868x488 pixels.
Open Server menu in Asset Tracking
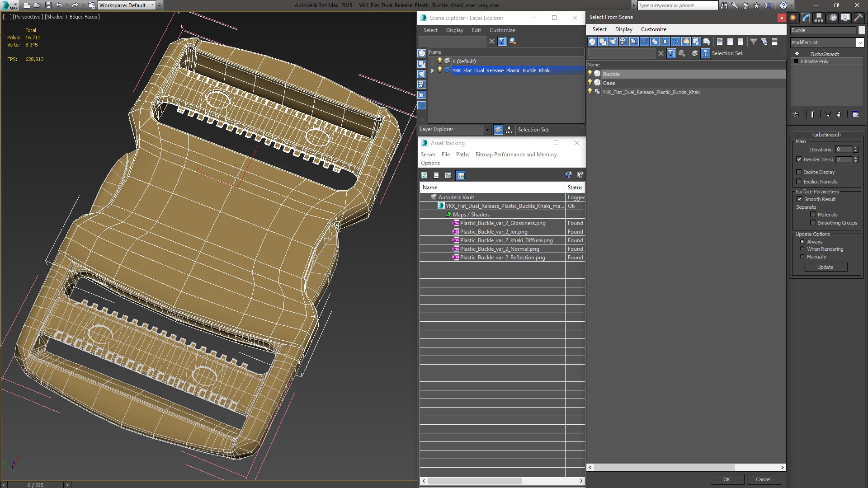[428, 155]
